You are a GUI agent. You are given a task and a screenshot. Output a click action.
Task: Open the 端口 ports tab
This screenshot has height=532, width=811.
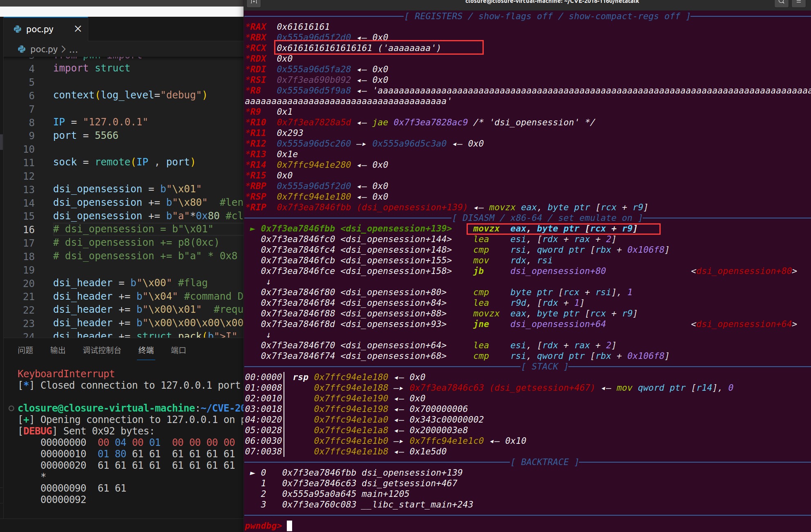178,350
